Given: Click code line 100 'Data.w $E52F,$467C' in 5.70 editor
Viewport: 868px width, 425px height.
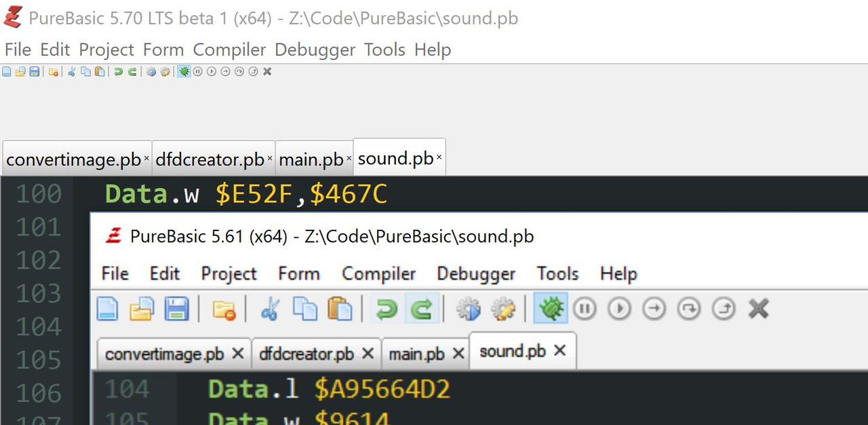Looking at the screenshot, I should point(246,195).
